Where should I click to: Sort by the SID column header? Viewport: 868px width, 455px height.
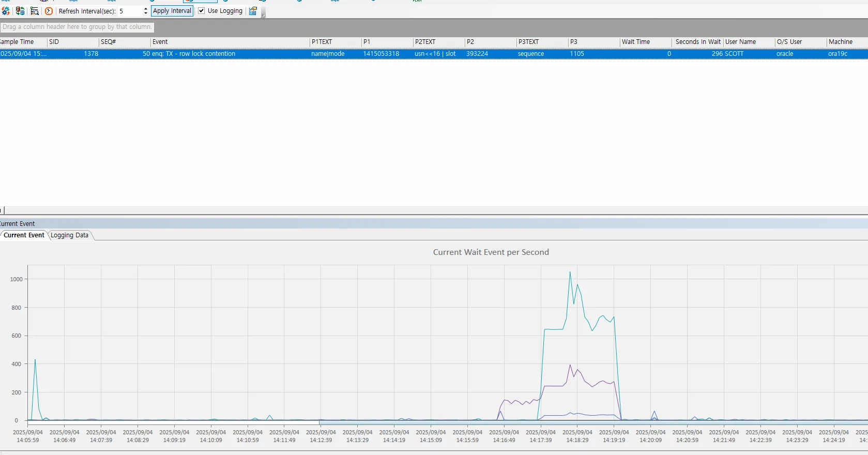pos(73,42)
